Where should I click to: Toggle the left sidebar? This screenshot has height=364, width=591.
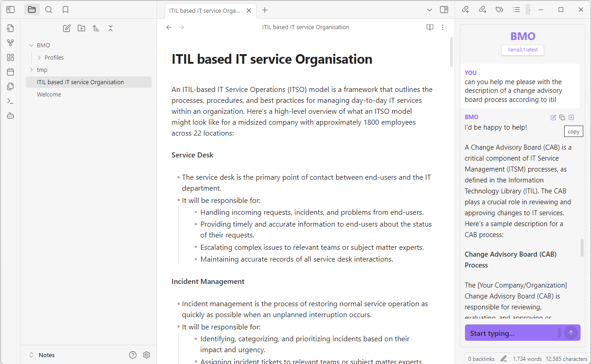10,10
